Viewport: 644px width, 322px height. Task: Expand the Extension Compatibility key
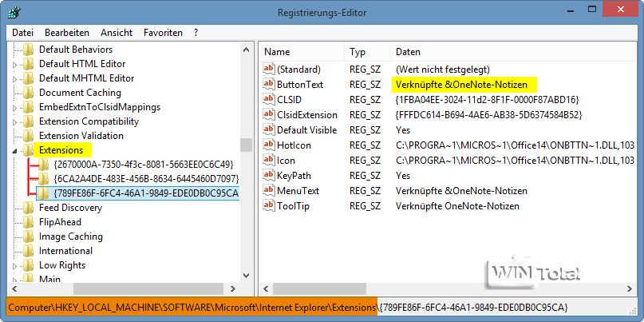click(x=15, y=122)
